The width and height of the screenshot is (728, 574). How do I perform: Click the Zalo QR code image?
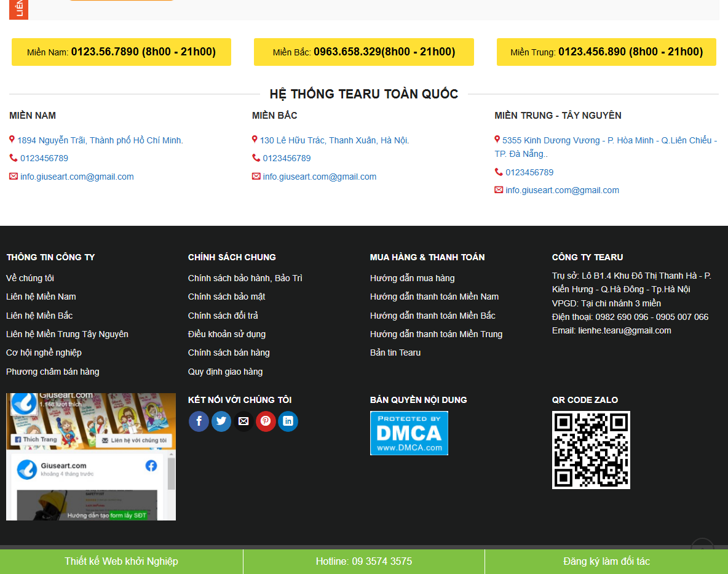591,450
